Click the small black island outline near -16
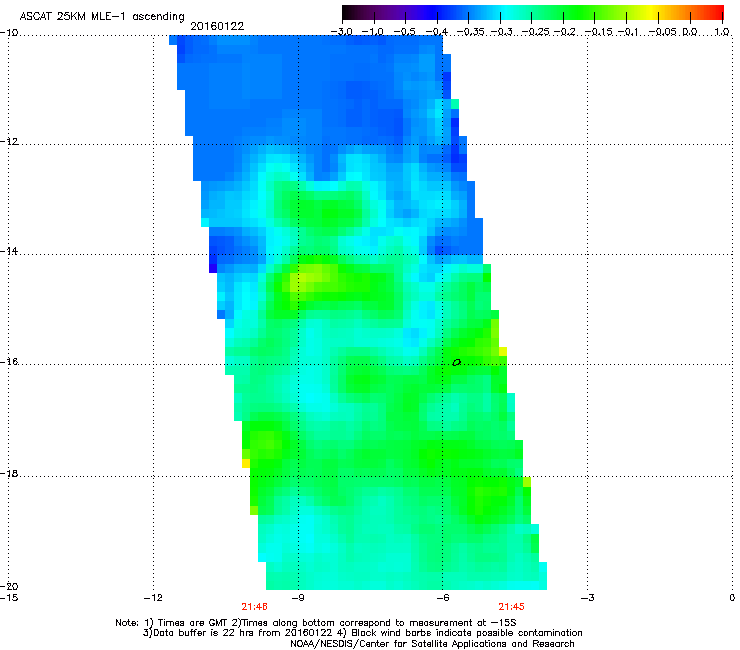The width and height of the screenshot is (740, 650). (456, 363)
